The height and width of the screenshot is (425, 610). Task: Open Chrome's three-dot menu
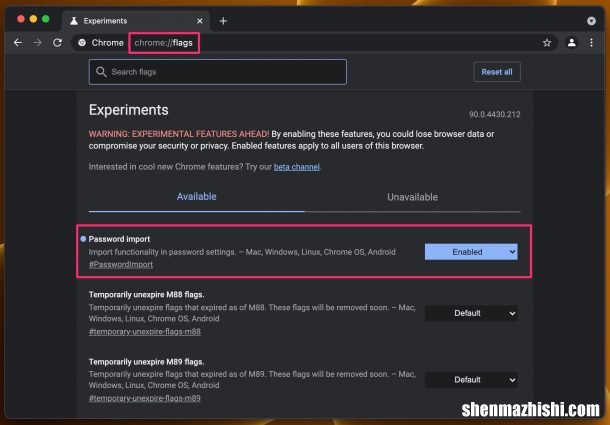click(x=591, y=42)
